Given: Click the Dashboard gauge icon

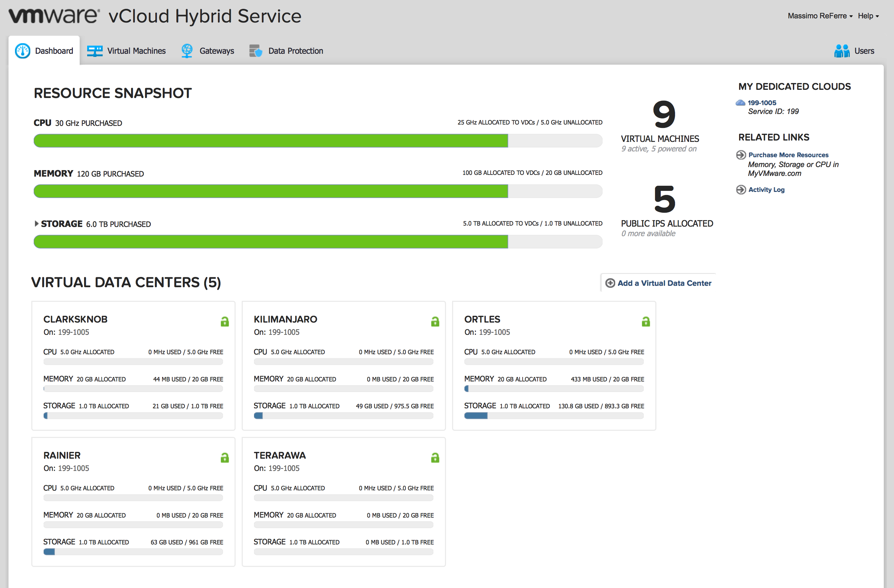Looking at the screenshot, I should [x=22, y=51].
